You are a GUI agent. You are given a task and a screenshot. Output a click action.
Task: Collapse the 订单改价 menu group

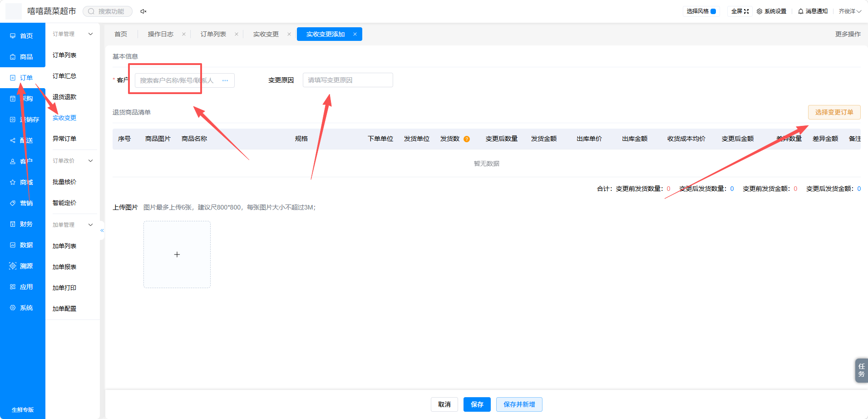(90, 161)
